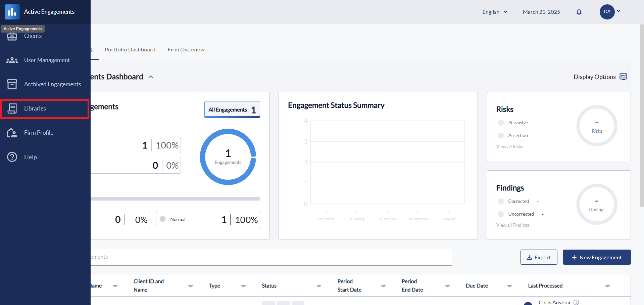
Task: Open the Help page
Action: tap(30, 157)
